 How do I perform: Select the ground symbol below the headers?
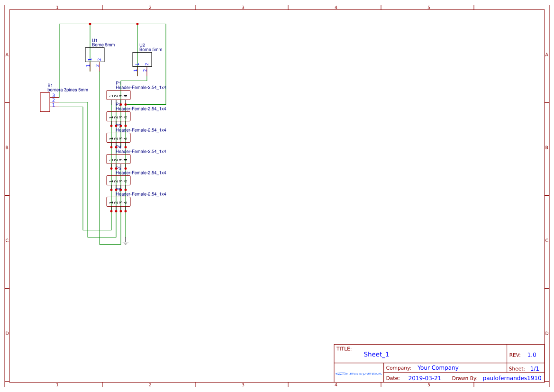point(125,243)
